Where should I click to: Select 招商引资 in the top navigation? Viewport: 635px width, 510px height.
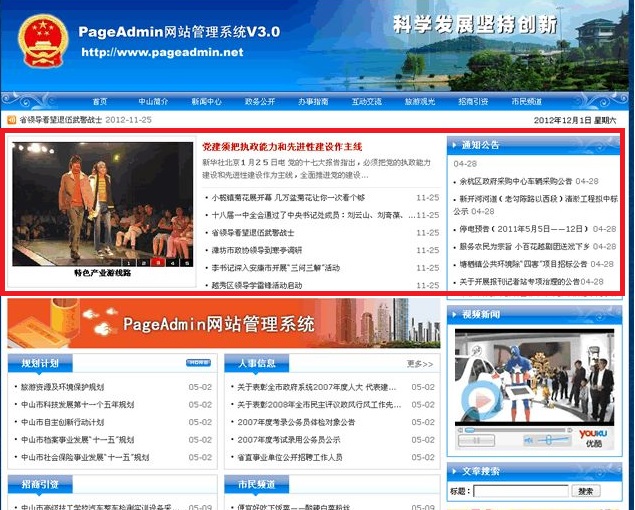[473, 101]
